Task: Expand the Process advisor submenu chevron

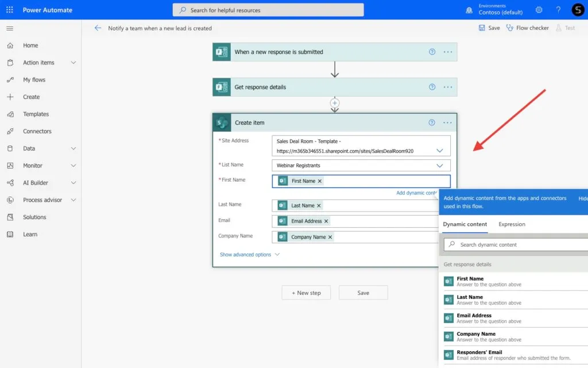Action: point(73,200)
